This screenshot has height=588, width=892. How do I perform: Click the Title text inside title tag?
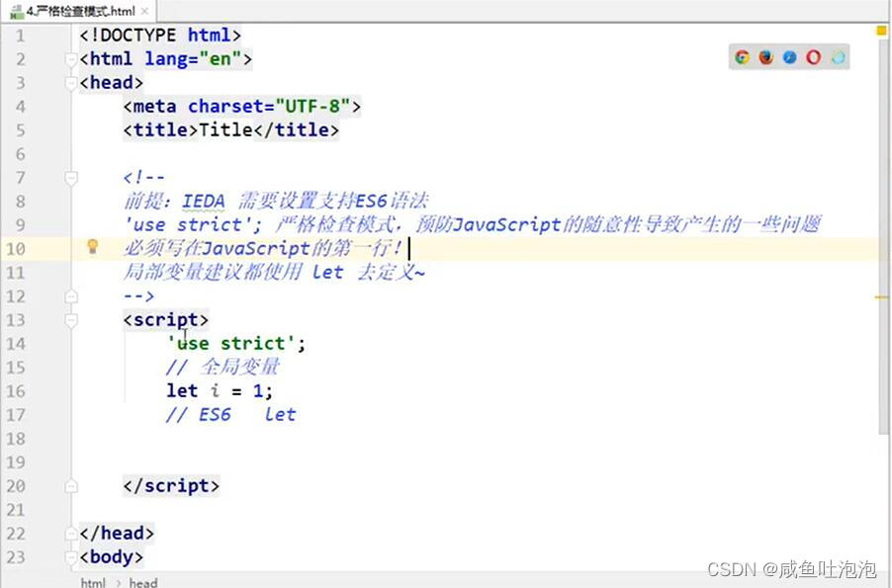[225, 130]
